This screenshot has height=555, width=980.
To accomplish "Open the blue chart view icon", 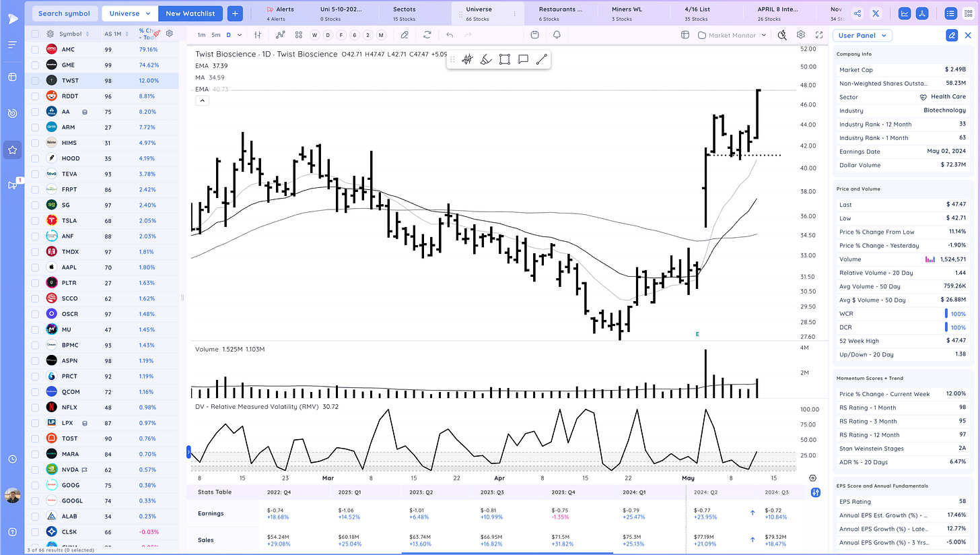I will [905, 13].
